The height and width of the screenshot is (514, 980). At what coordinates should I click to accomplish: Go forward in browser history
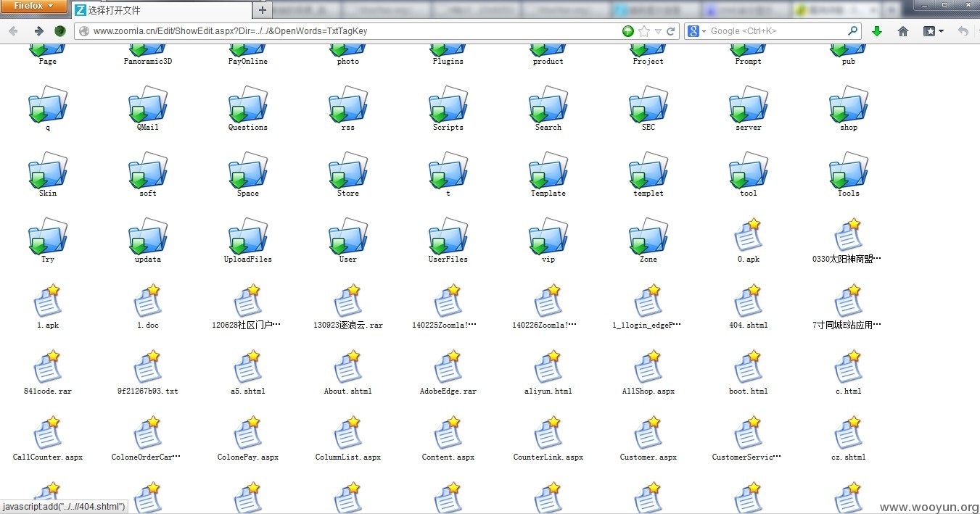pyautogui.click(x=38, y=31)
